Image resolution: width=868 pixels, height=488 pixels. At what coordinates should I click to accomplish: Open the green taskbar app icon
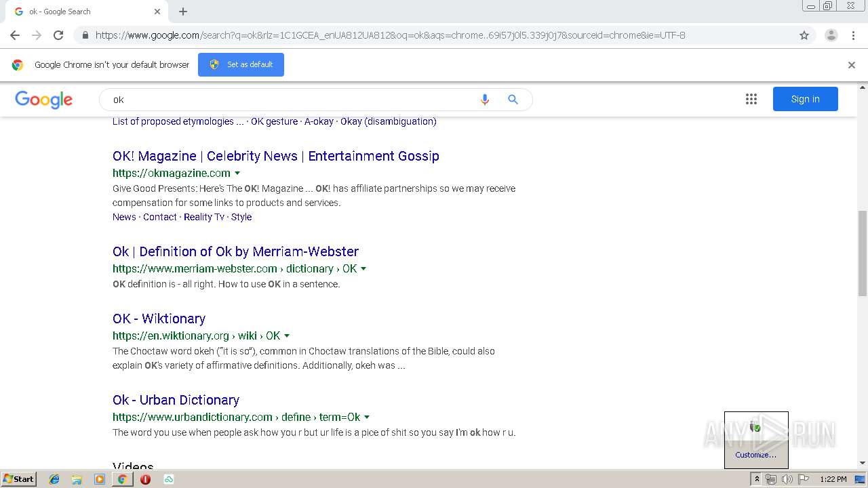pyautogui.click(x=168, y=479)
